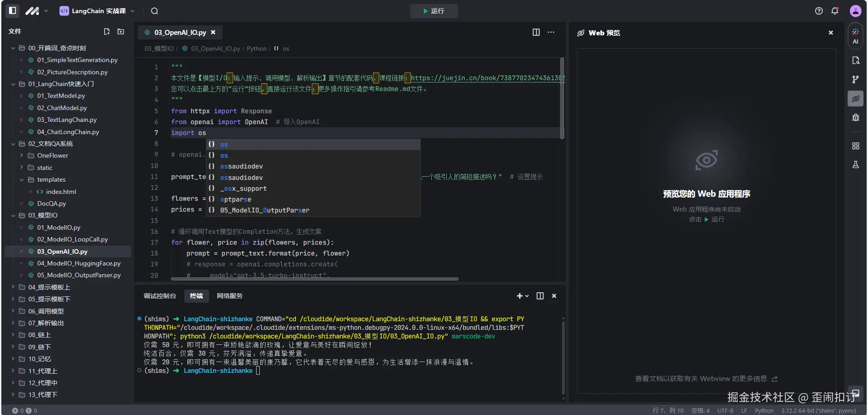Image resolution: width=868 pixels, height=415 pixels.
Task: Open the testing flask icon
Action: point(855,164)
